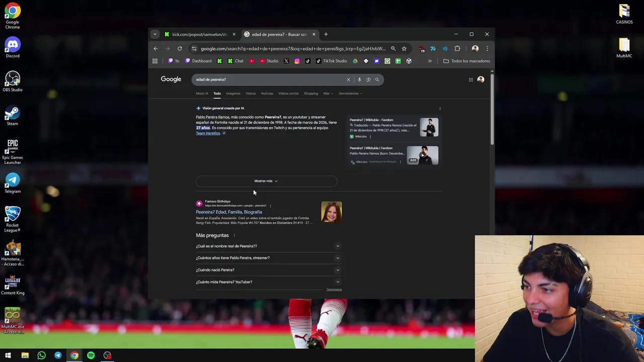Open Chrome zoom magnifier in address bar
This screenshot has width=644, height=362.
click(x=393, y=49)
